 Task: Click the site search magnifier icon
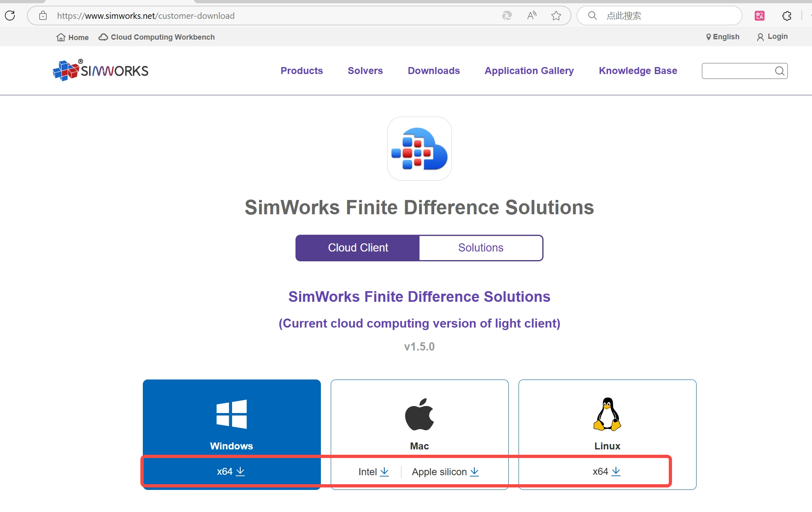[x=780, y=71]
